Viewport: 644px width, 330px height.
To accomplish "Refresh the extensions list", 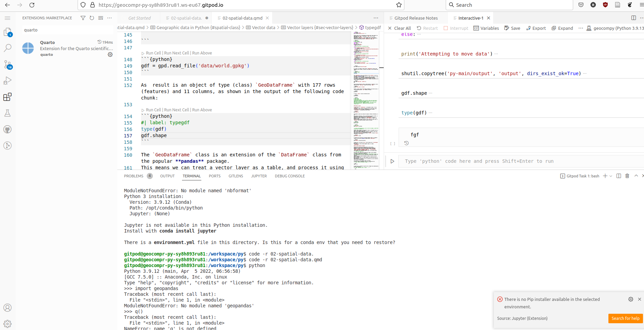I will [92, 18].
